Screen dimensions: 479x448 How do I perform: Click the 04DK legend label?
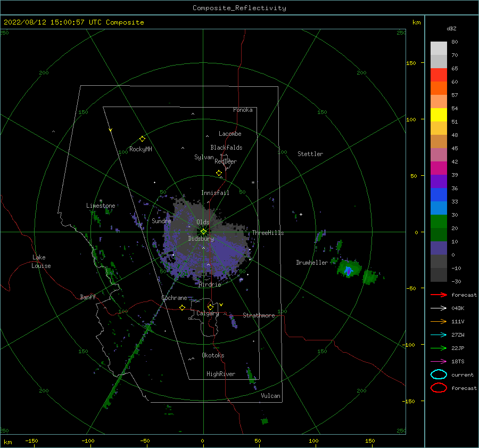(458, 308)
